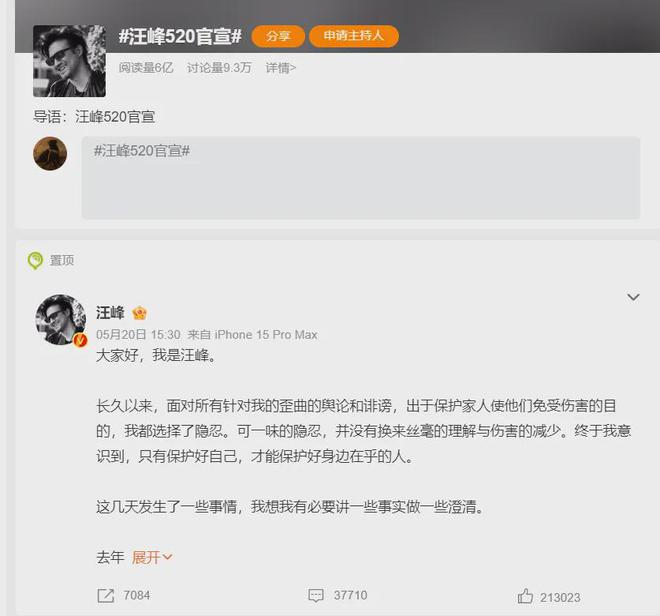Open topic details via 详情>

click(281, 68)
